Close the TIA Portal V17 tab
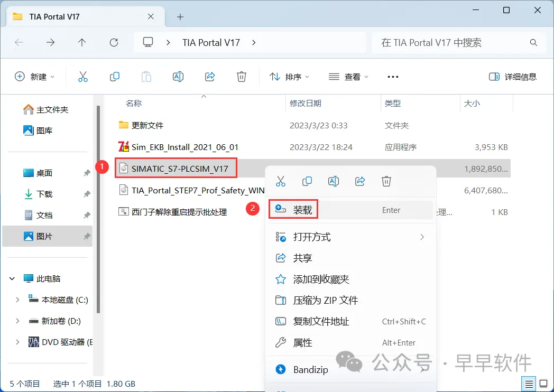 pyautogui.click(x=151, y=16)
